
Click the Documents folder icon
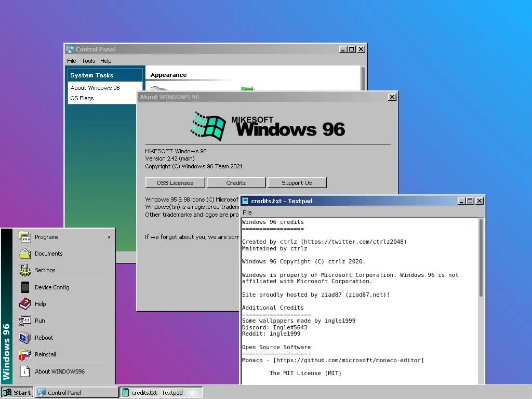coord(25,254)
